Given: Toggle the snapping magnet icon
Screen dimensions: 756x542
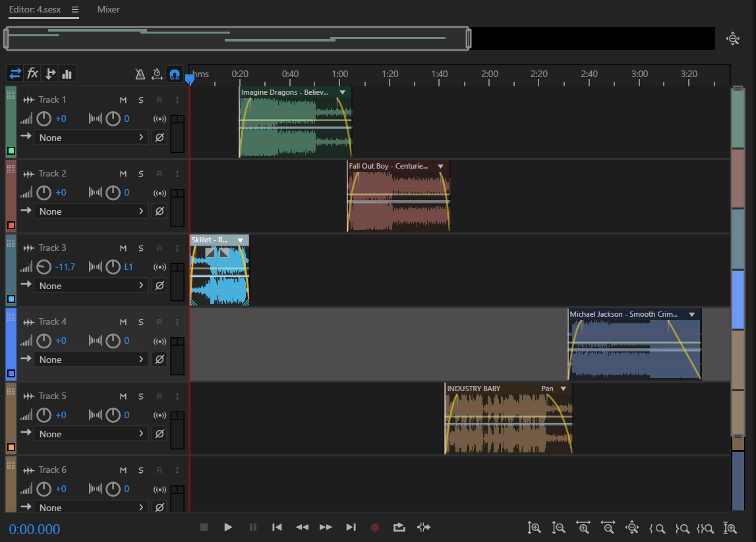Looking at the screenshot, I should click(174, 74).
